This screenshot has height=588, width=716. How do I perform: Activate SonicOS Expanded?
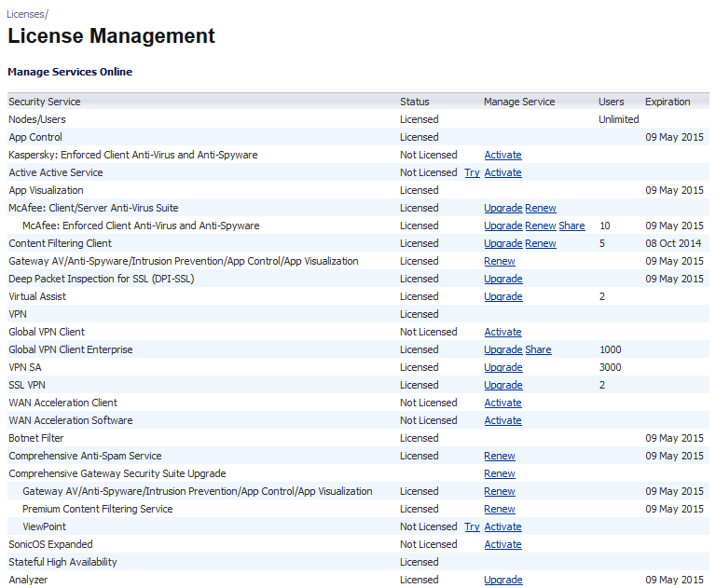pyautogui.click(x=503, y=544)
